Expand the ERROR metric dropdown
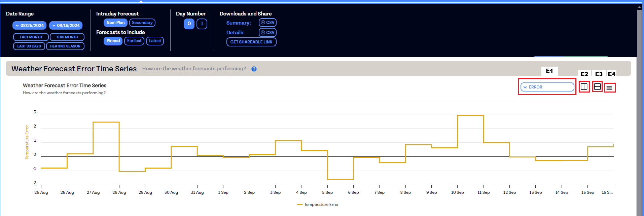 547,87
